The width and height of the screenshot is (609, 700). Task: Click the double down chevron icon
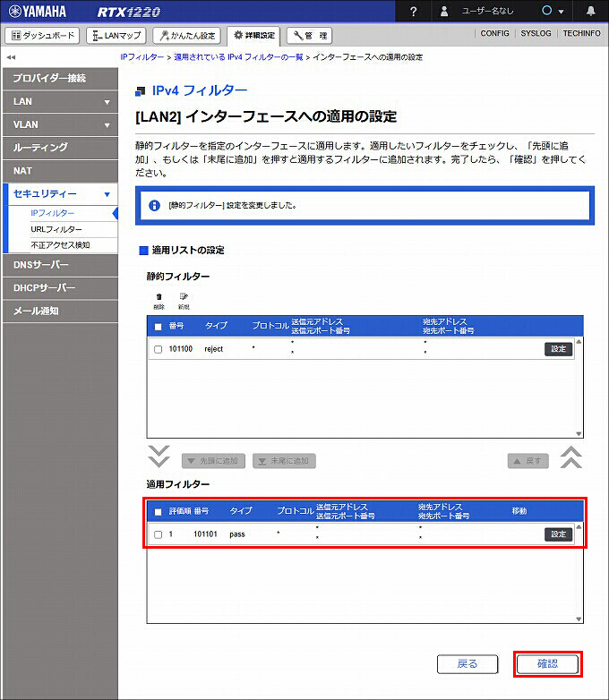[159, 457]
